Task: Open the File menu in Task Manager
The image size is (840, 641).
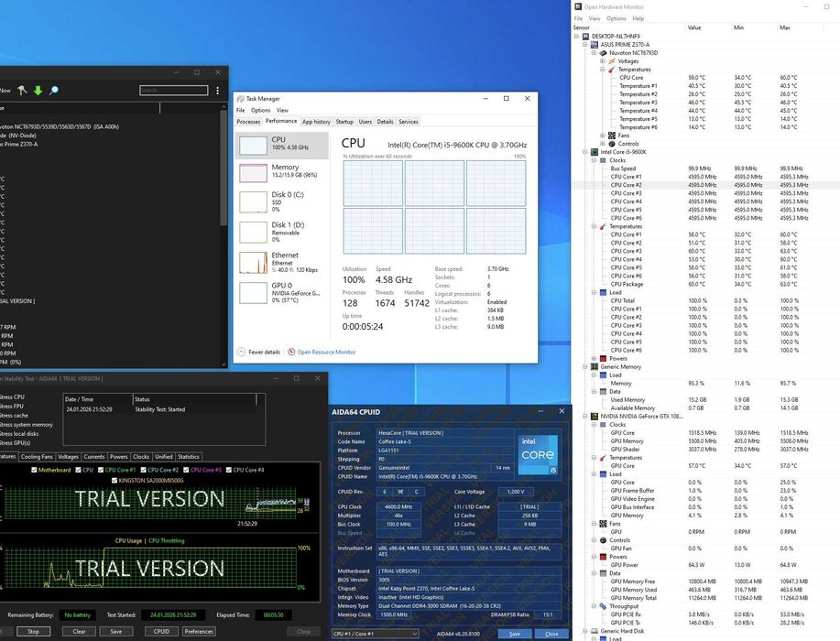Action: click(241, 110)
